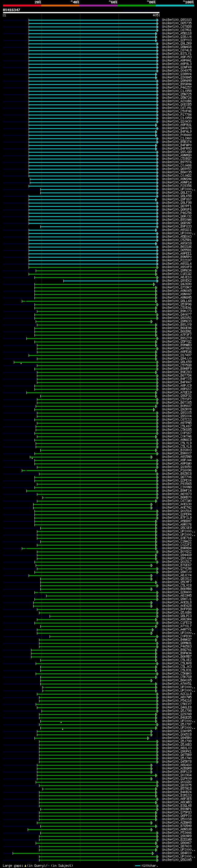Select label UniRef100_A9T663
Screen dimensions: 197x868
coord(177,349)
